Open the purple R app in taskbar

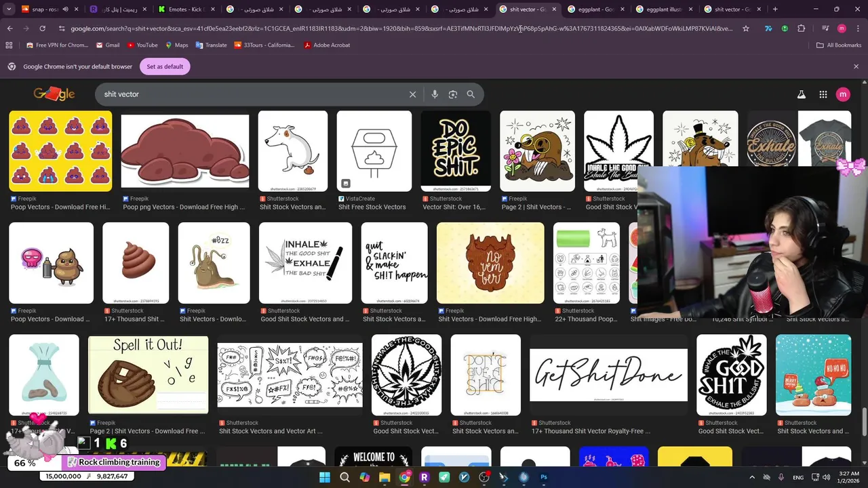tap(425, 477)
